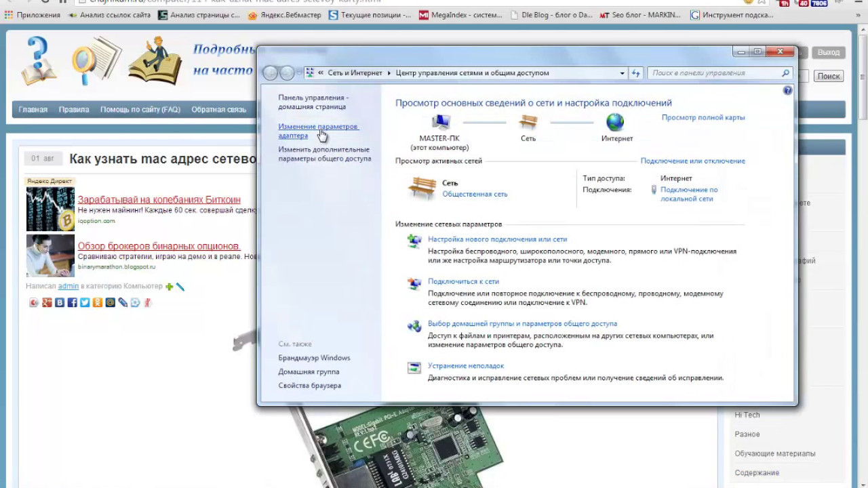Image resolution: width=868 pixels, height=488 pixels.
Task: Open 'admin' author link
Action: coord(68,286)
